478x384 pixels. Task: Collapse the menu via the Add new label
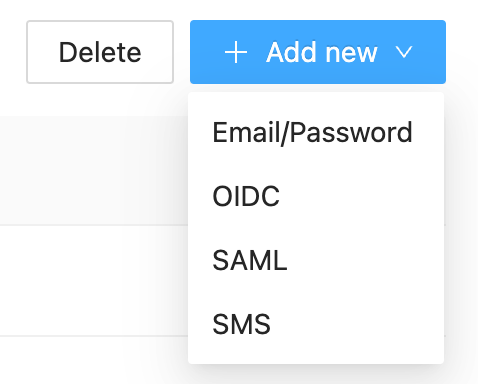[322, 52]
